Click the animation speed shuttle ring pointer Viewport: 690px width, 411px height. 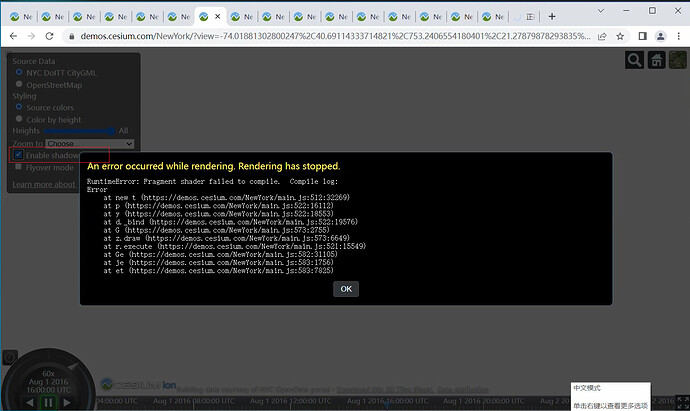point(73,366)
